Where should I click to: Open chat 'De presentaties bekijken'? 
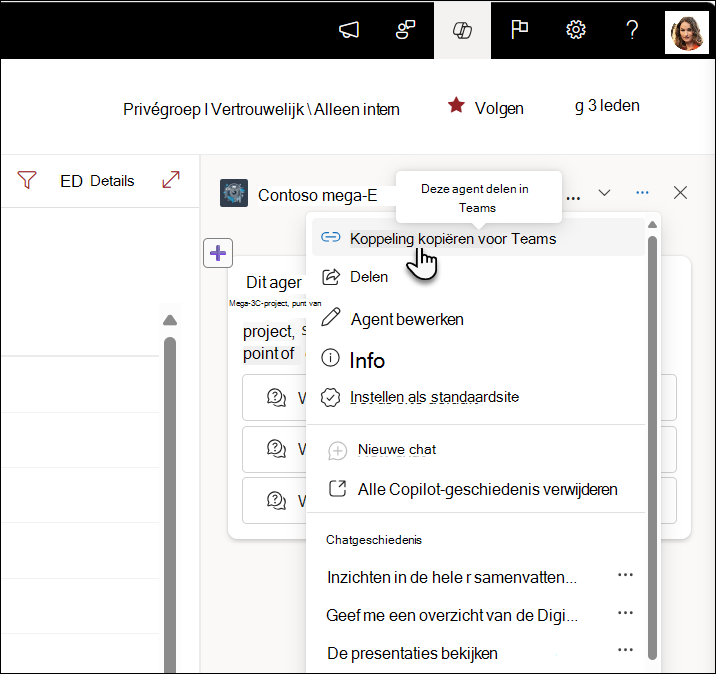pyautogui.click(x=412, y=653)
